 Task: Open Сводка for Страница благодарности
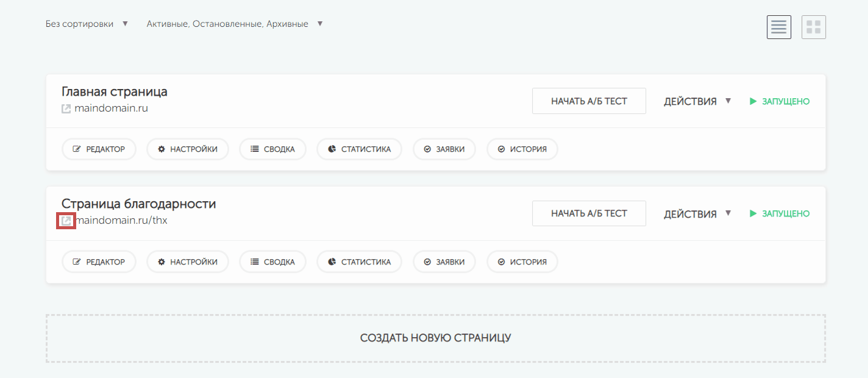[272, 262]
